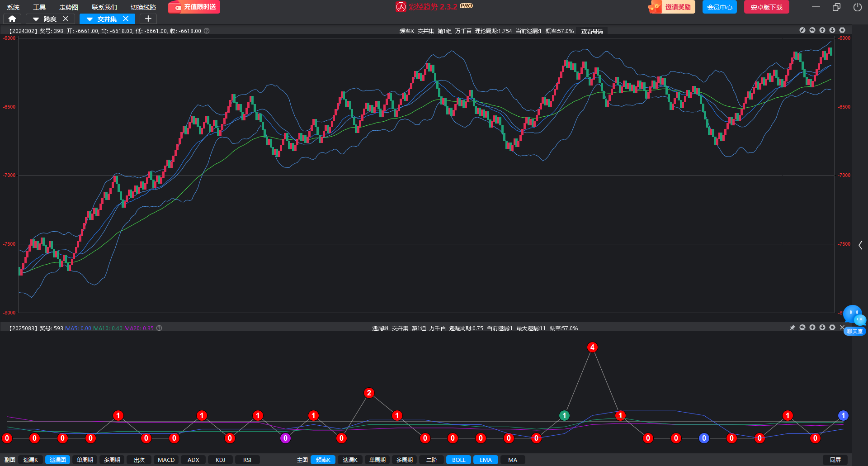
Task: Close the 跨度 tab
Action: tap(66, 19)
